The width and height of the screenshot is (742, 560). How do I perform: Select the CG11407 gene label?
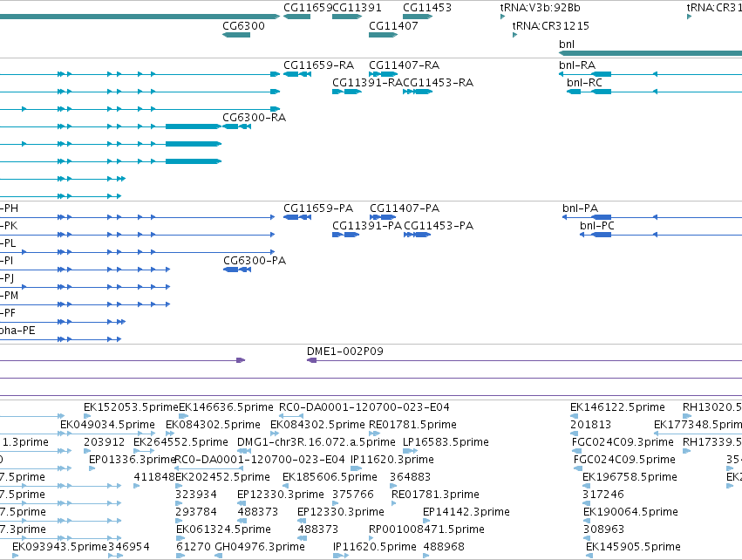[x=393, y=25]
